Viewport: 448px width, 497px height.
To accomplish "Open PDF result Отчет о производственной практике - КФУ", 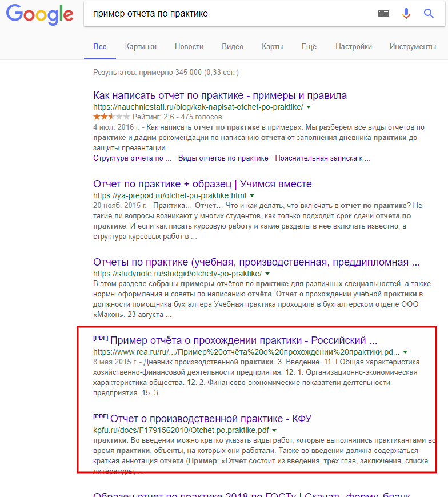I will coord(211,419).
